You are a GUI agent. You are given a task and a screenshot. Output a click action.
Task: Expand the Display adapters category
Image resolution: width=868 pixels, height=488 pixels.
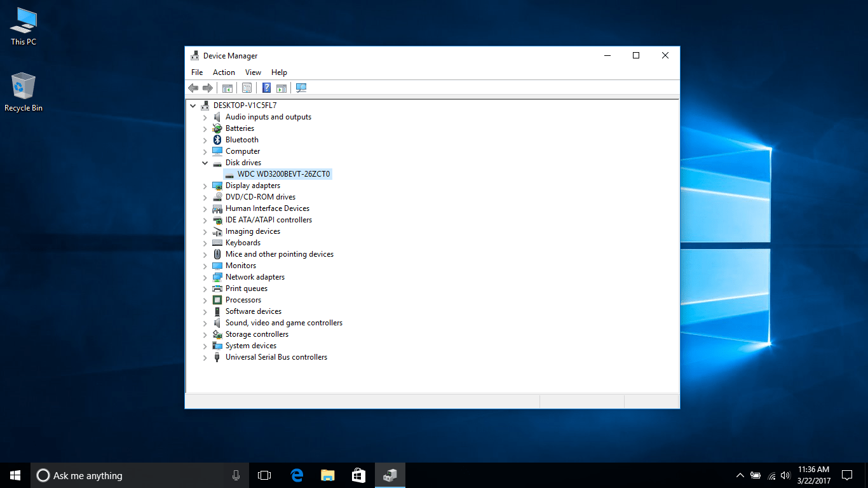point(205,185)
